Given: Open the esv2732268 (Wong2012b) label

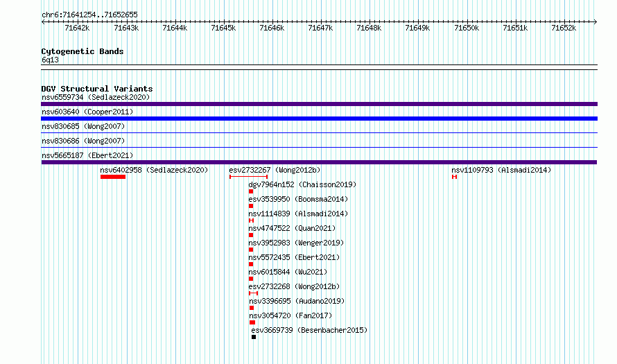Looking at the screenshot, I should pos(294,286).
